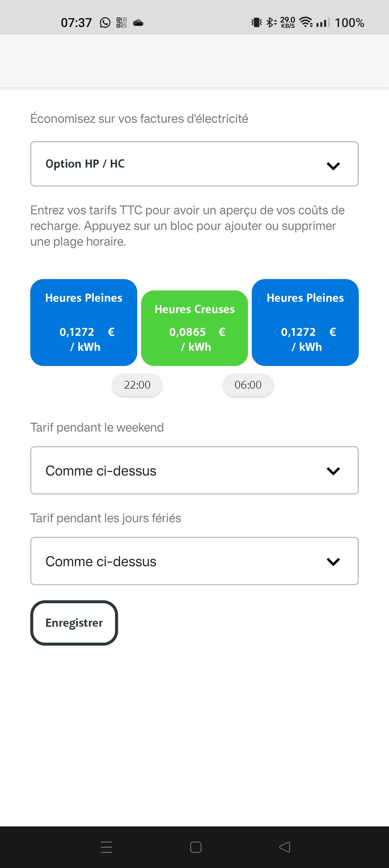Viewport: 389px width, 868px height.
Task: Tap the cloud status bar icon
Action: 138,23
